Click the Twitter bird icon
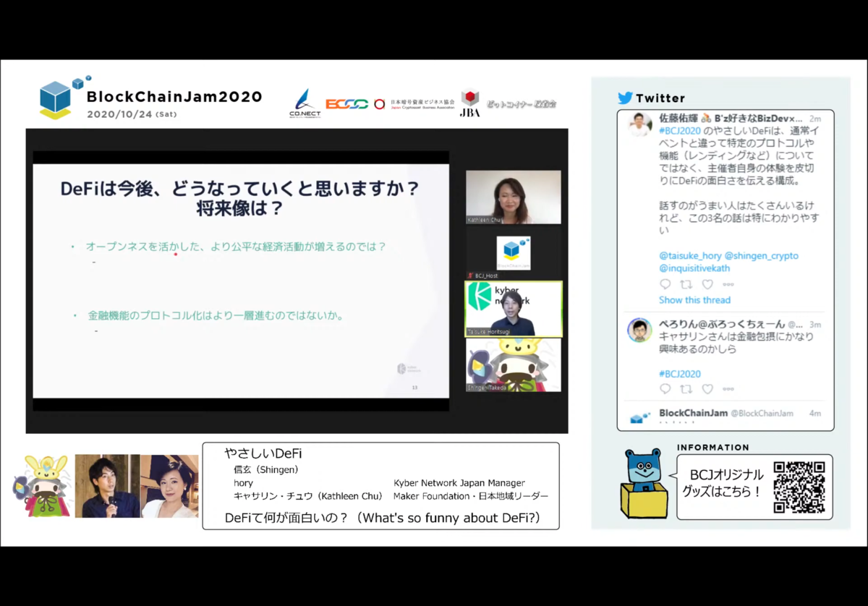Image resolution: width=868 pixels, height=606 pixels. [x=625, y=98]
